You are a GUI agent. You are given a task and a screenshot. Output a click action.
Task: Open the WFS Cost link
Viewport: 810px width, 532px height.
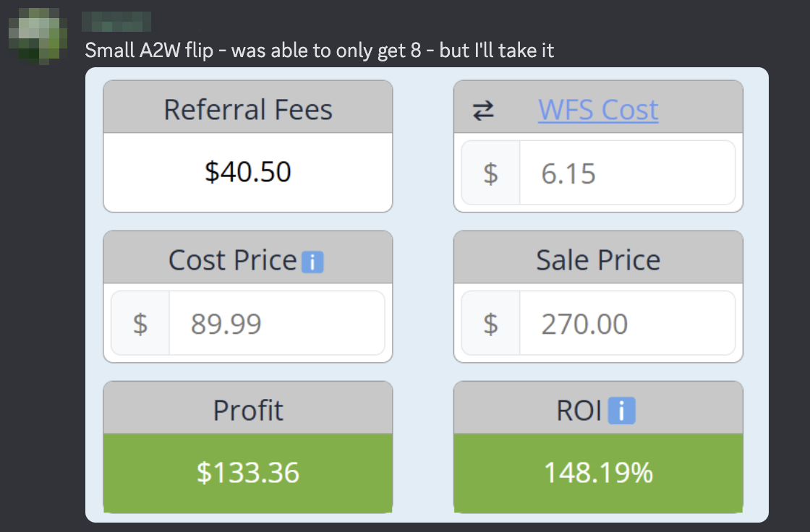coord(598,110)
